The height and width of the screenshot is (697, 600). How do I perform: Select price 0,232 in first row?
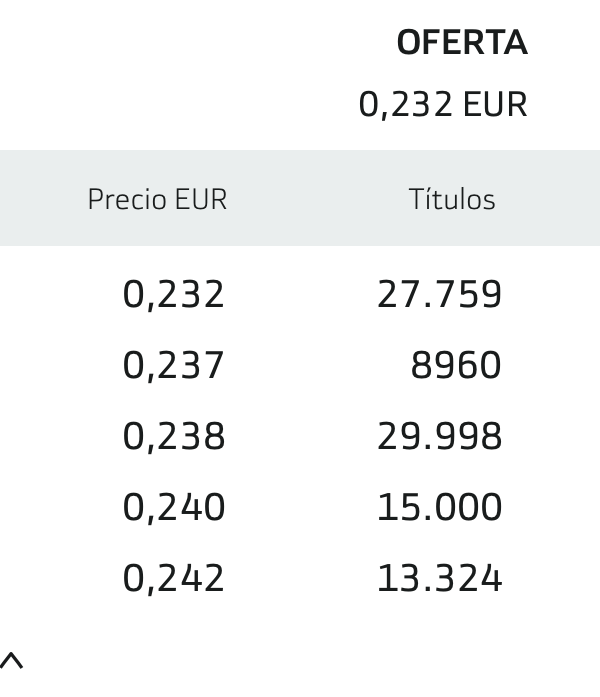[173, 294]
